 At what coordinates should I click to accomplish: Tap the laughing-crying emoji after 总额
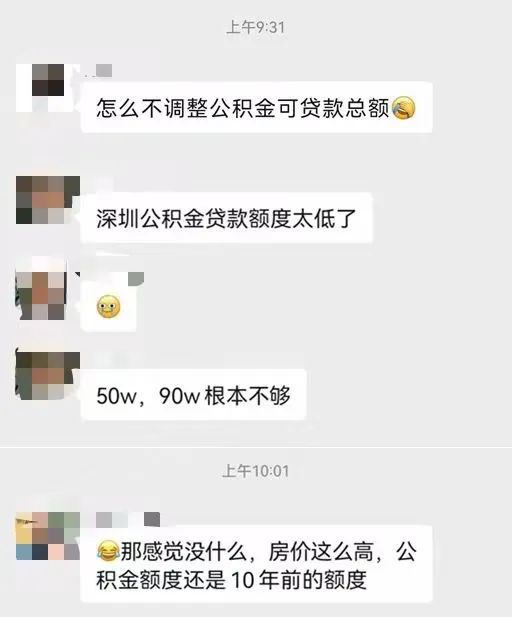[403, 107]
